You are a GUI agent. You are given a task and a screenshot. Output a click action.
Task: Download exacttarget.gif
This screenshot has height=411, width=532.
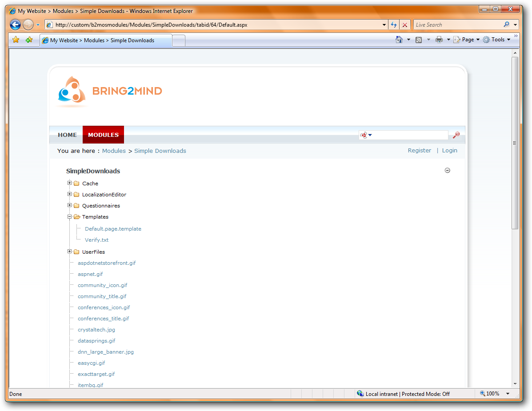(96, 375)
